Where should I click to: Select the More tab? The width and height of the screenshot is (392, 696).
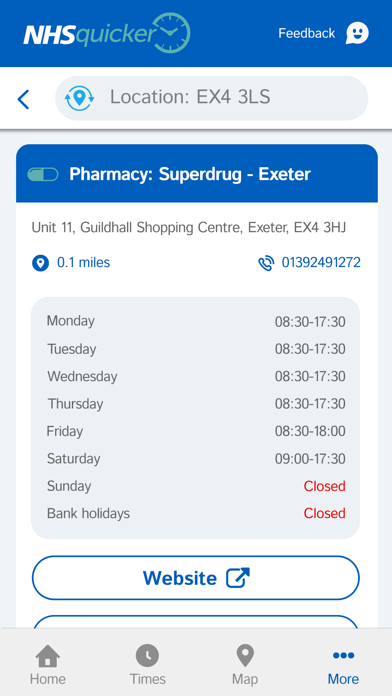pos(343,665)
